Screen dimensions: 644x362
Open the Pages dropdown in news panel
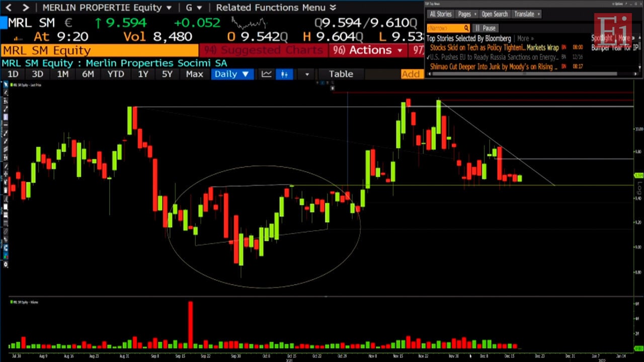click(x=467, y=14)
